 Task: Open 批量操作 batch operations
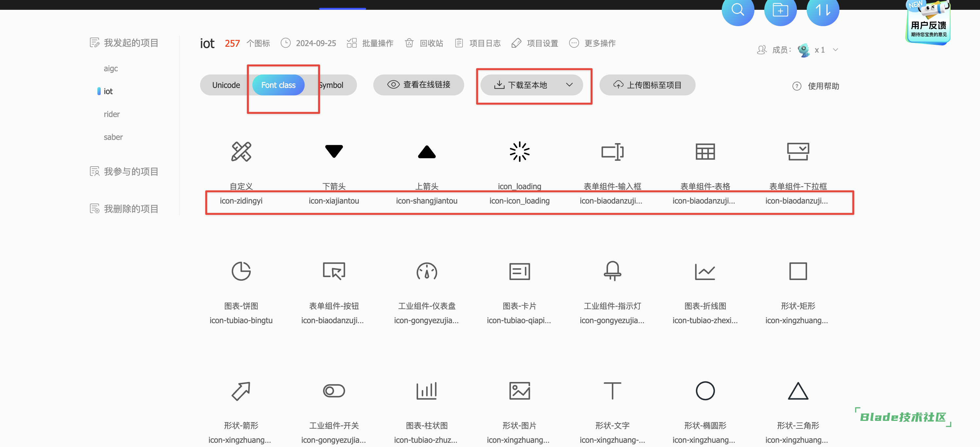pyautogui.click(x=370, y=43)
